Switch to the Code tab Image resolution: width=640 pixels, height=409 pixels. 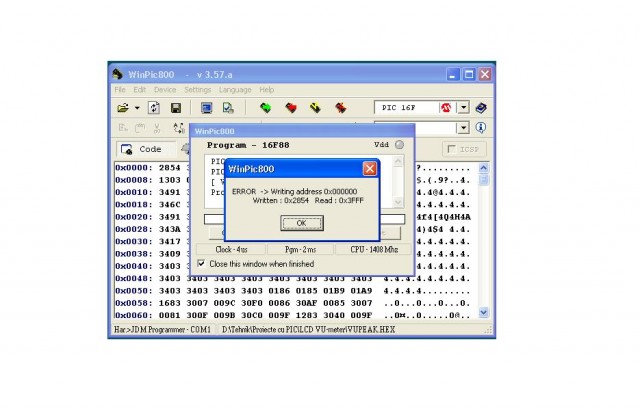coord(146,149)
